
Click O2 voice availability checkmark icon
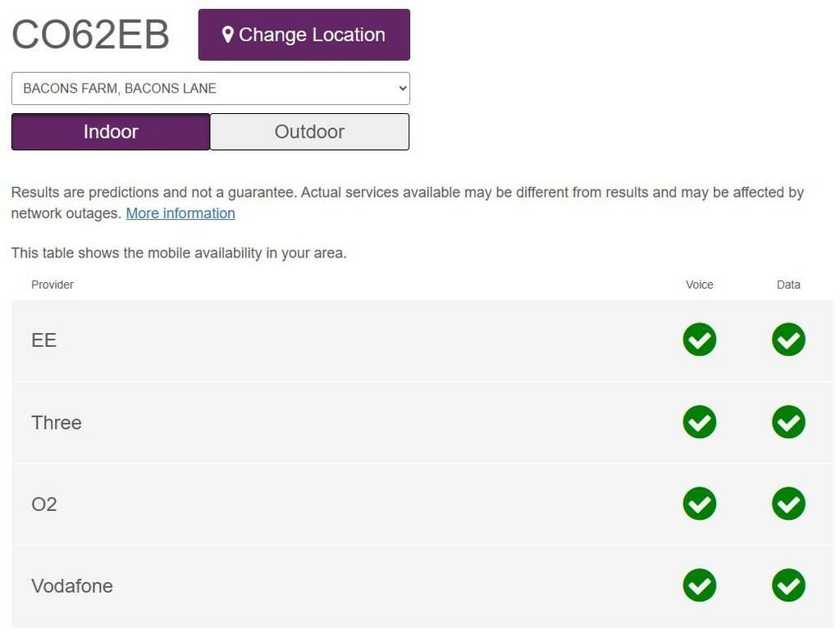699,503
